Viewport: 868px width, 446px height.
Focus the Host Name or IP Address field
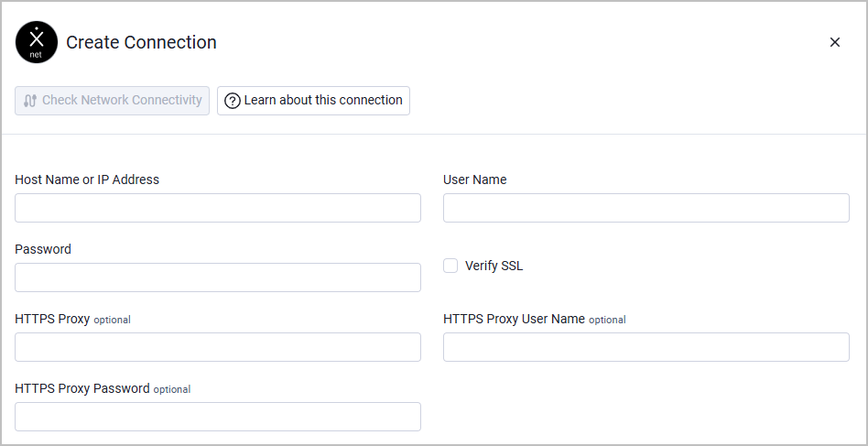coord(218,208)
